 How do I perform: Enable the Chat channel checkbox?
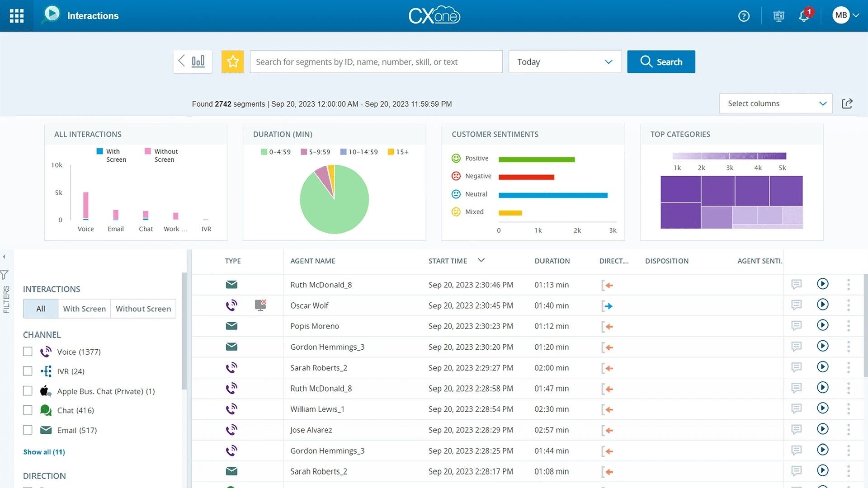(28, 410)
